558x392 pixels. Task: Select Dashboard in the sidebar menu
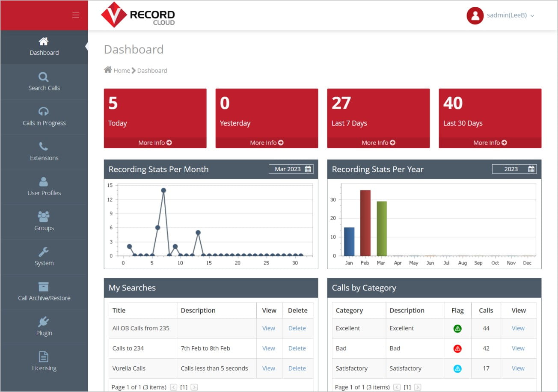tap(44, 47)
